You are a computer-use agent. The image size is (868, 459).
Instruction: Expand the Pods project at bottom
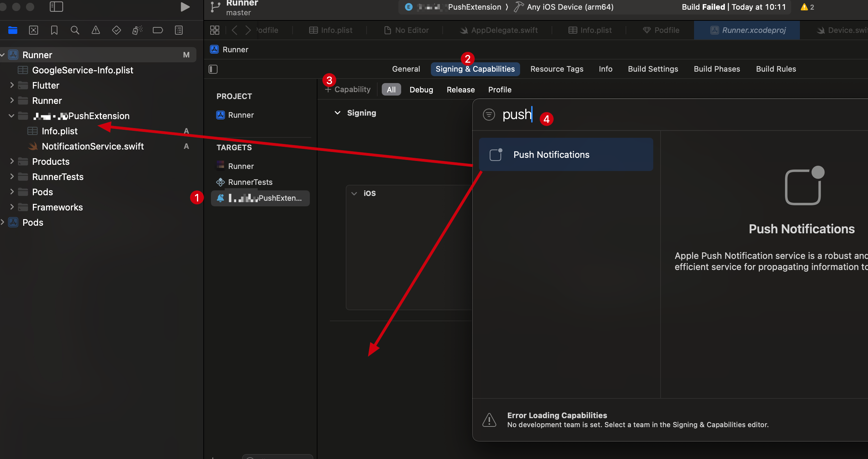(2, 222)
